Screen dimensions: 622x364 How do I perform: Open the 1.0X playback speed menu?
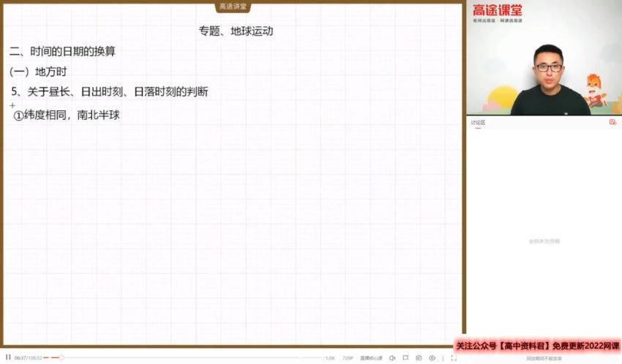click(x=330, y=358)
